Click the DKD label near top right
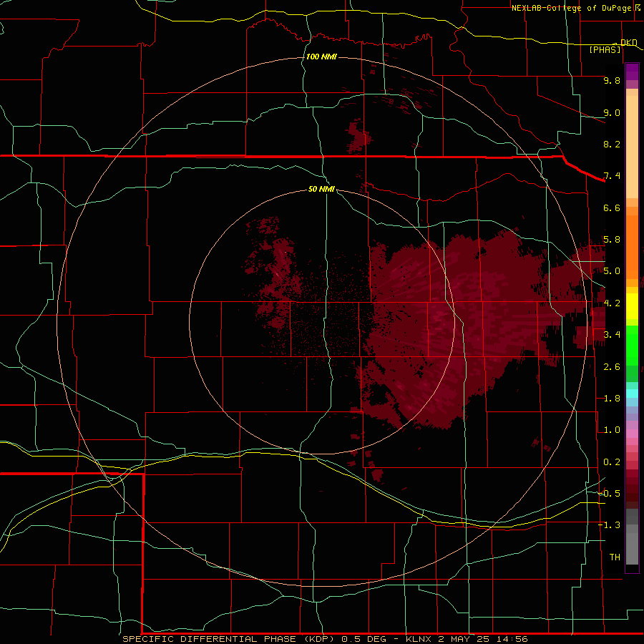This screenshot has height=644, width=644. pos(628,42)
